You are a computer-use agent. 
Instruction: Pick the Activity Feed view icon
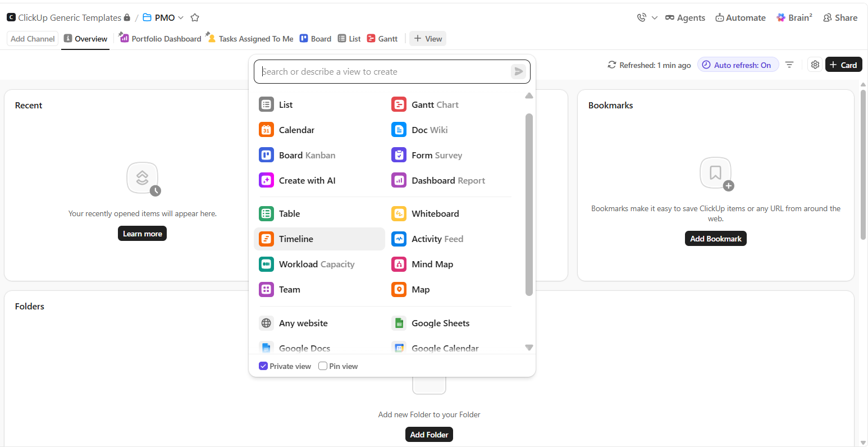[x=399, y=239]
